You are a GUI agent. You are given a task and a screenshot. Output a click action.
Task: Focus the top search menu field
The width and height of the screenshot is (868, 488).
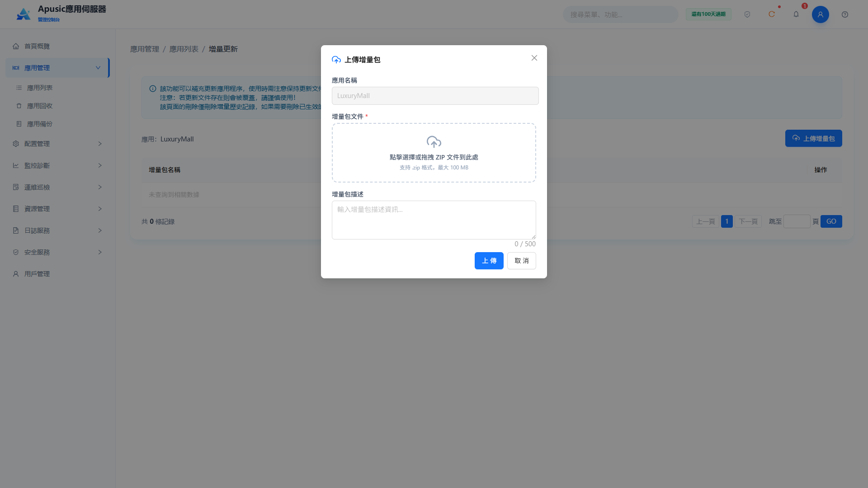(620, 14)
